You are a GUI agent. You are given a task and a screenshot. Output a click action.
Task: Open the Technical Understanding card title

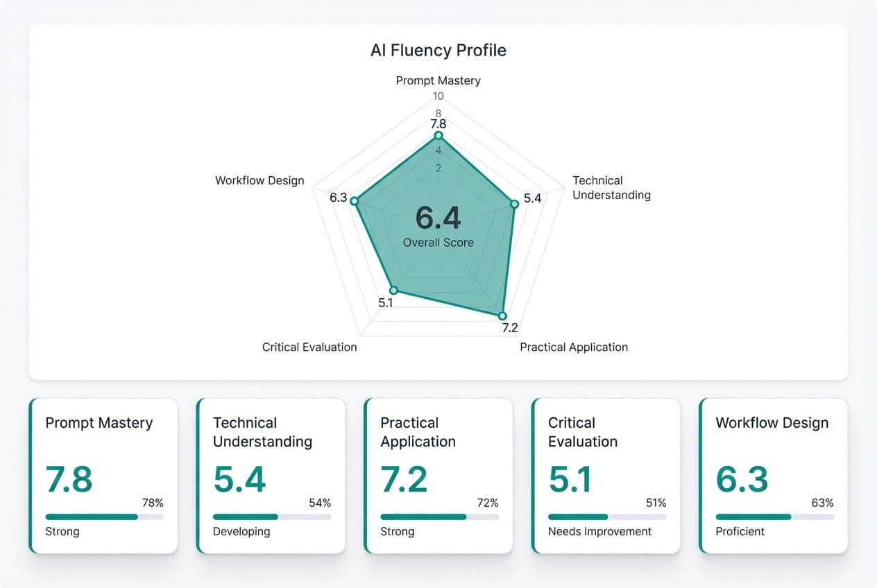click(x=262, y=432)
